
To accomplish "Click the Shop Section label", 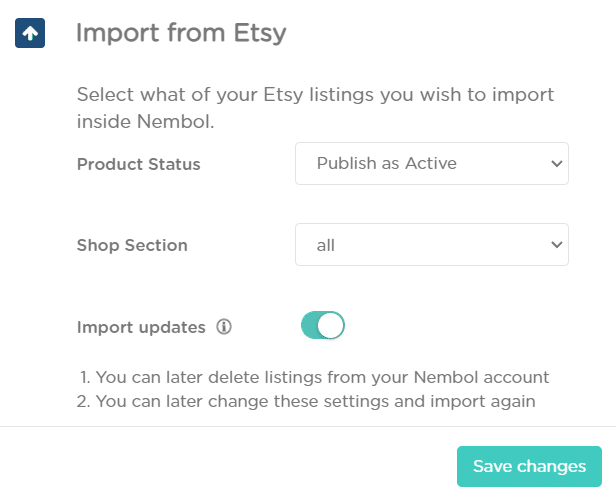I will click(x=132, y=245).
